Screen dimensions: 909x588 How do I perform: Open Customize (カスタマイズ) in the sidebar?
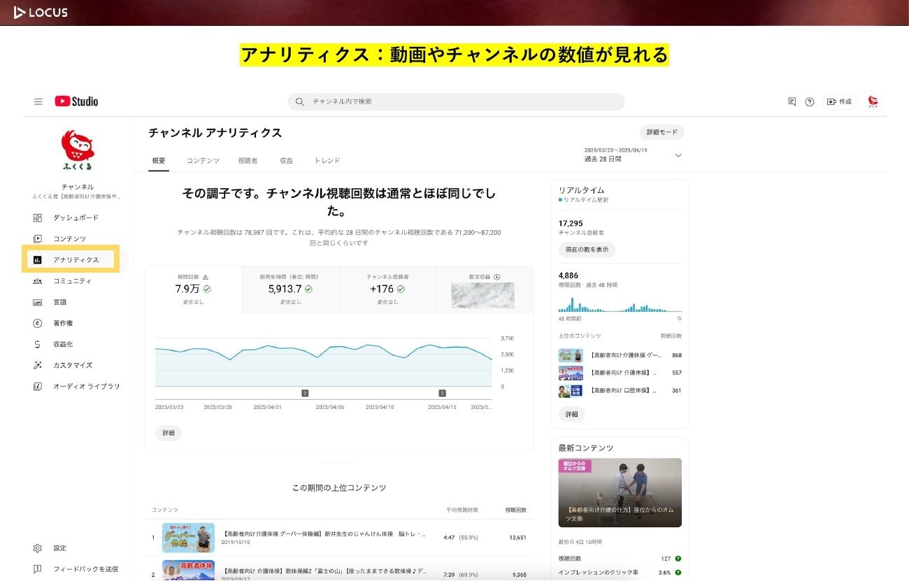[72, 365]
